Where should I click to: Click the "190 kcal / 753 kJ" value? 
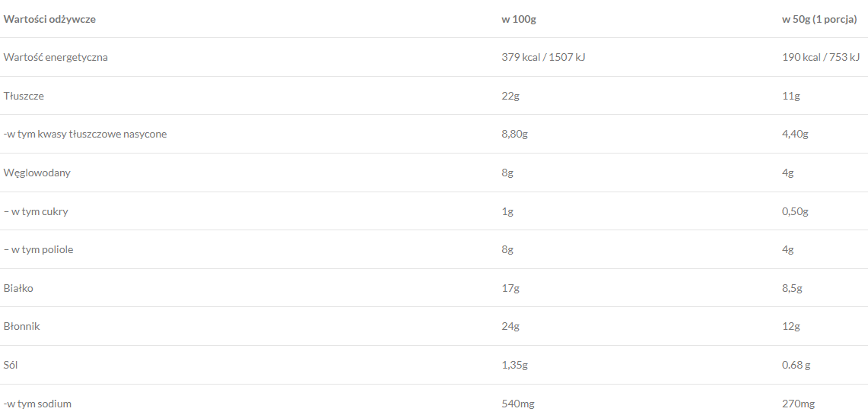[820, 57]
